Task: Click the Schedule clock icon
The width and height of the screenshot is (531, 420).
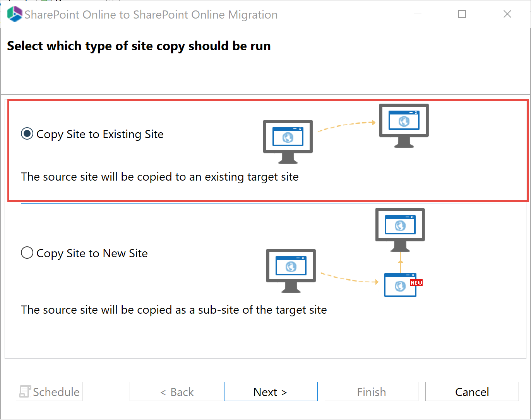Action: click(x=26, y=391)
